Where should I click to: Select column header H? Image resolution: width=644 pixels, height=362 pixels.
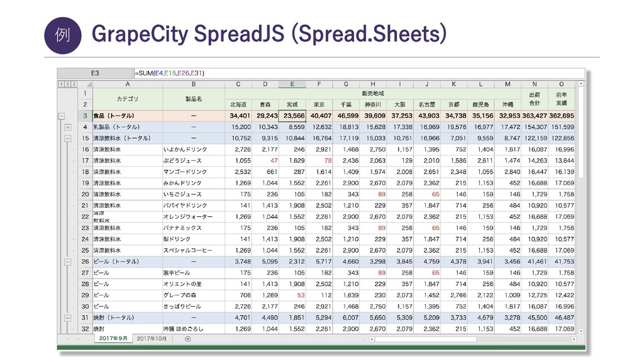[x=373, y=84]
